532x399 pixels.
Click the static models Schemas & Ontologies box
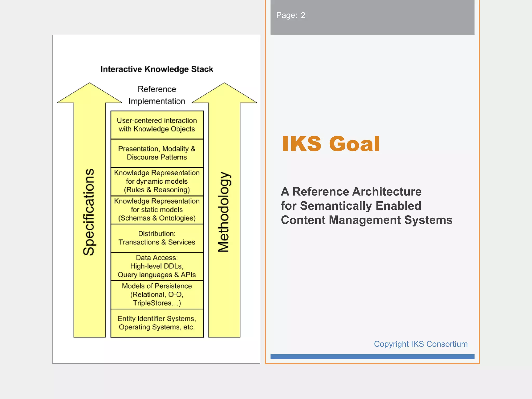click(157, 210)
